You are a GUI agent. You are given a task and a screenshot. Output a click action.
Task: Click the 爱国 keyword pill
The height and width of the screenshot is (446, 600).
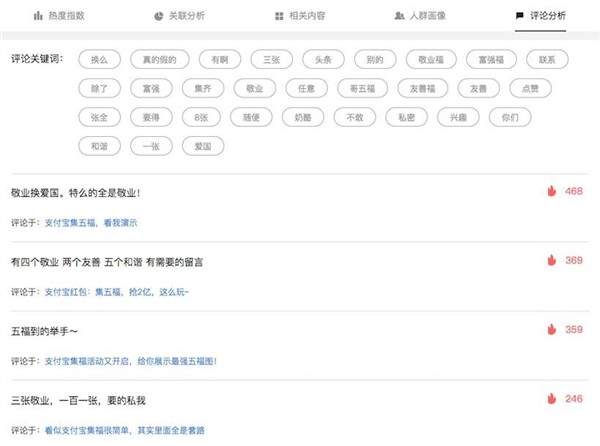click(204, 146)
